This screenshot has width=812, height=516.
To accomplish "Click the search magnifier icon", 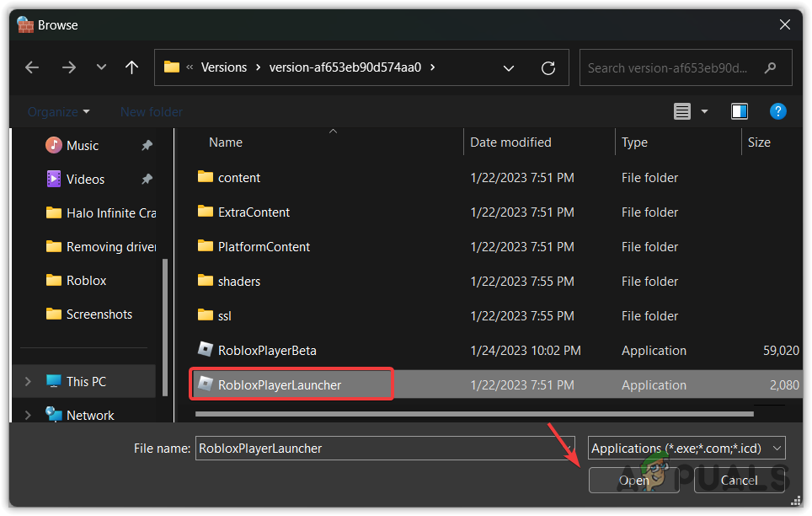I will click(x=771, y=67).
